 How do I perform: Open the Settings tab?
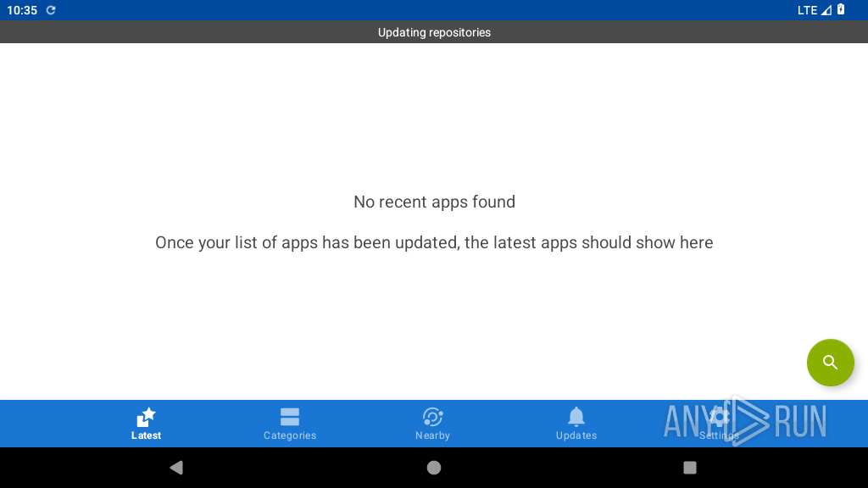[719, 424]
